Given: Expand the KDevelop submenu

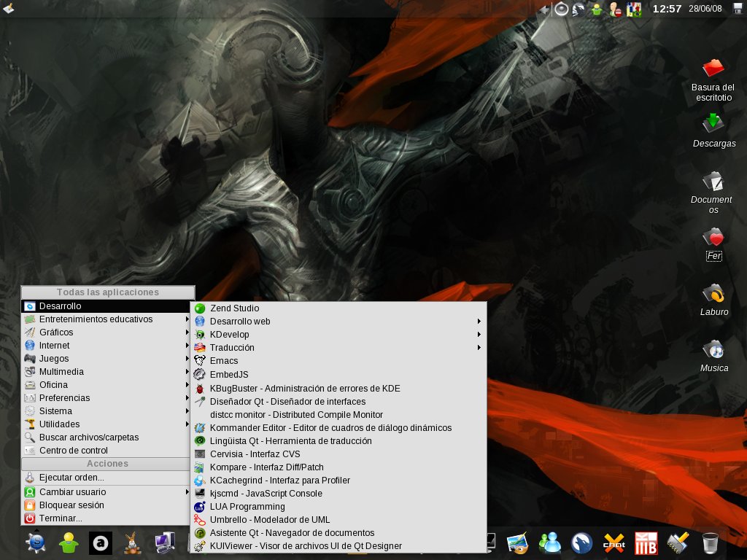Looking at the screenshot, I should (x=338, y=334).
